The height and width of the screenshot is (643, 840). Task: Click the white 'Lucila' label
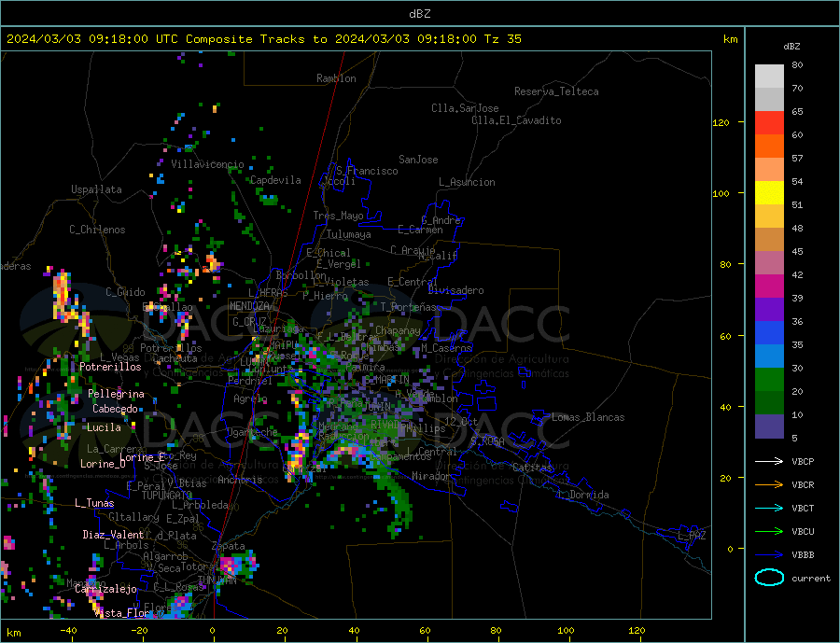(x=104, y=427)
